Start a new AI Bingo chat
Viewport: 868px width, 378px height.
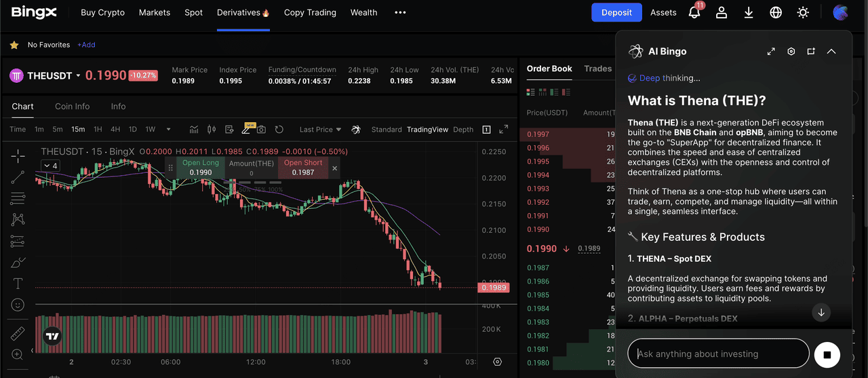tap(811, 52)
